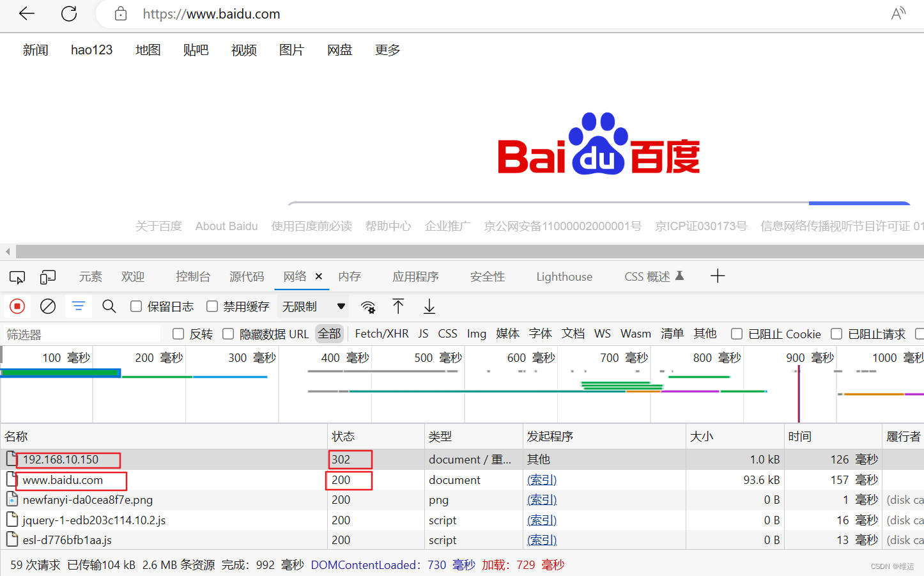This screenshot has height=576, width=924.
Task: Select the www.baidu.com request row
Action: (x=462, y=479)
